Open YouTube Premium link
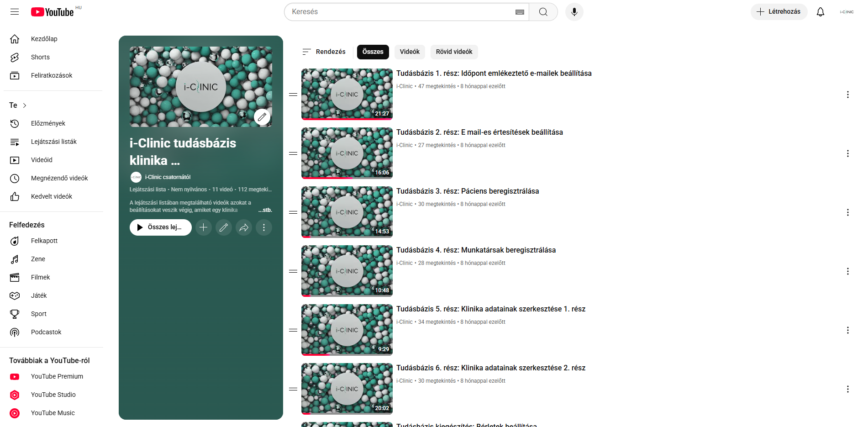 coord(53,376)
